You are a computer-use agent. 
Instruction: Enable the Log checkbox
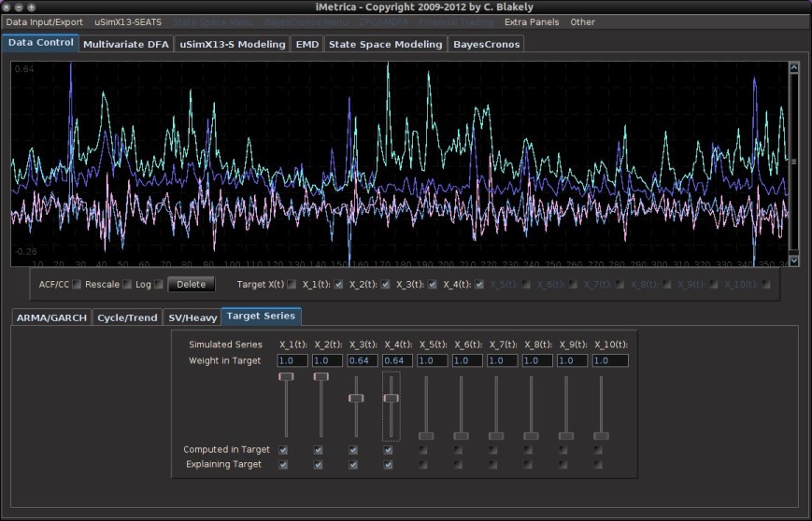pyautogui.click(x=159, y=284)
